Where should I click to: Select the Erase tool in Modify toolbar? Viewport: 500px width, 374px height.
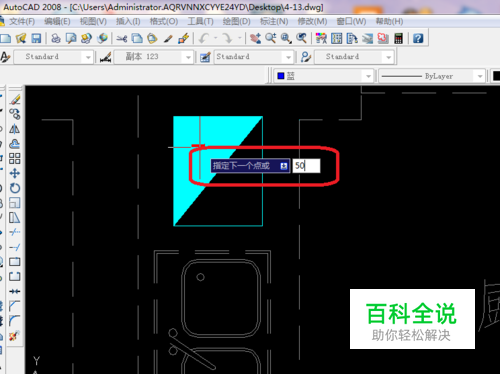tap(15, 99)
